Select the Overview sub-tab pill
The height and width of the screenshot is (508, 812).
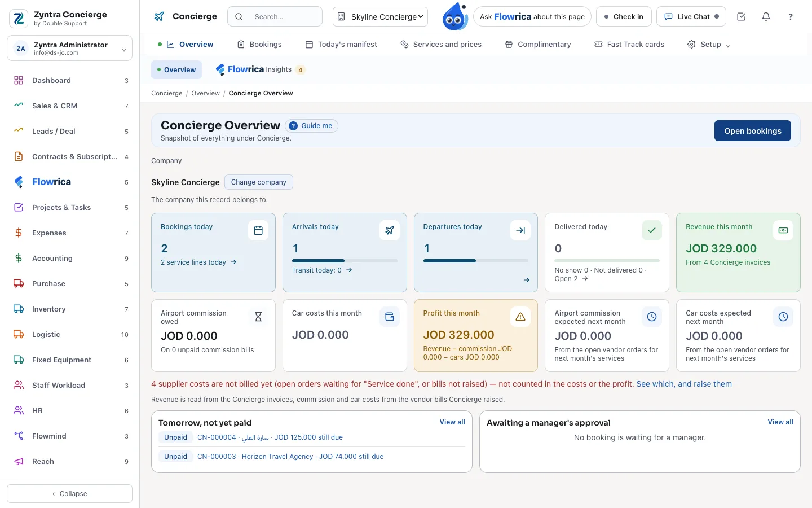coord(176,69)
